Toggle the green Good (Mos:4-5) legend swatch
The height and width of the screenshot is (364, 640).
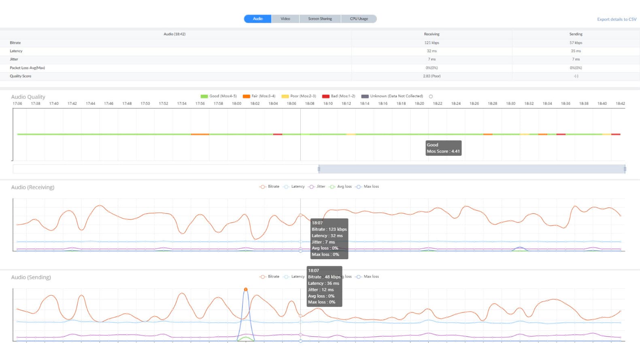(x=204, y=96)
